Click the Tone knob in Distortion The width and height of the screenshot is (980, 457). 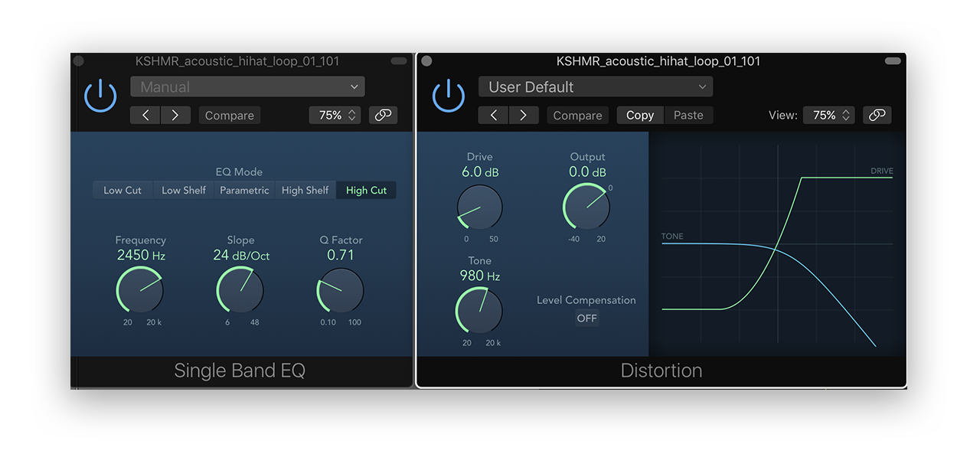pos(480,311)
